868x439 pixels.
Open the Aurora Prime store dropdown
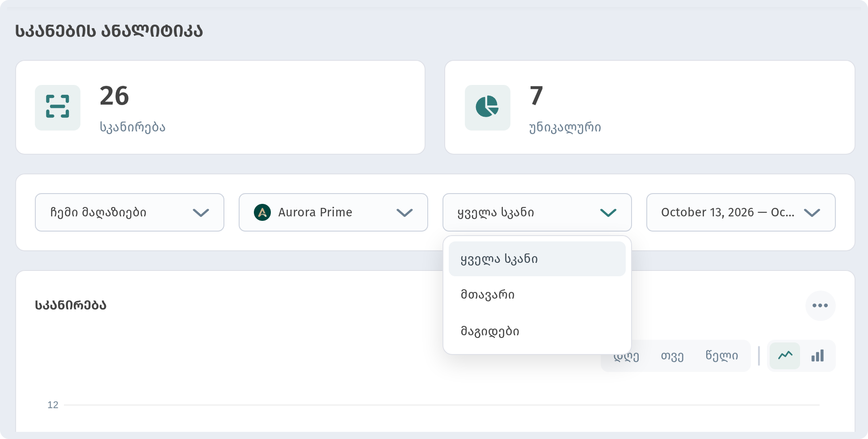[x=333, y=212]
